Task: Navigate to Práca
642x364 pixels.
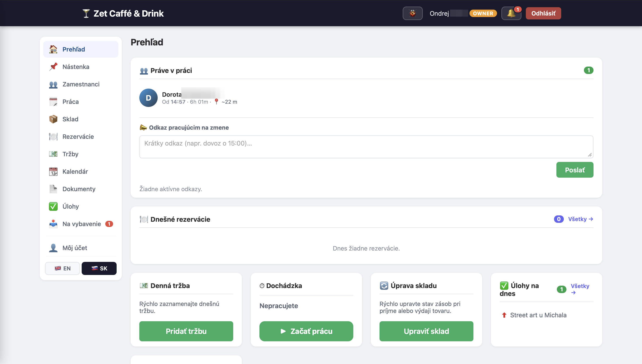Action: point(81,102)
